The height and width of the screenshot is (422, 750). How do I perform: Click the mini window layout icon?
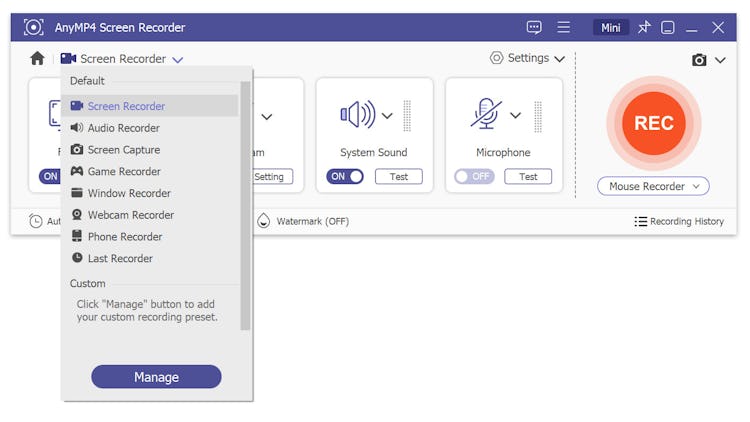(x=668, y=27)
